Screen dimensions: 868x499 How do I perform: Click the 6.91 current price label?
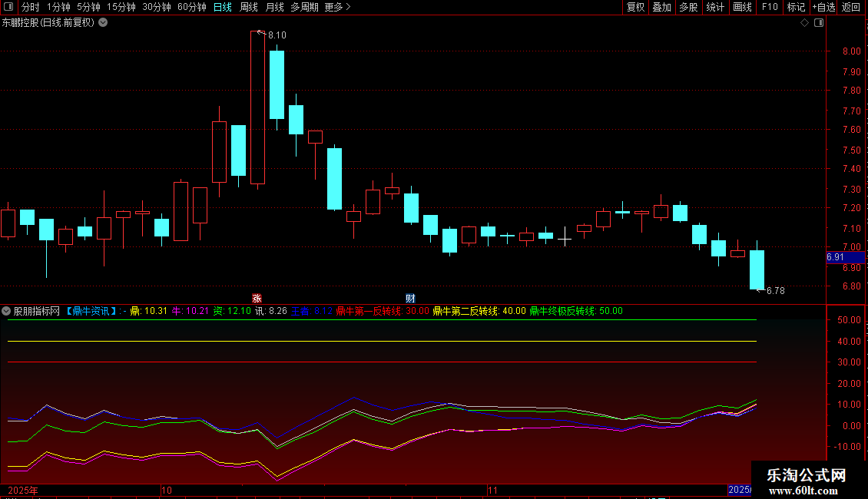835,257
